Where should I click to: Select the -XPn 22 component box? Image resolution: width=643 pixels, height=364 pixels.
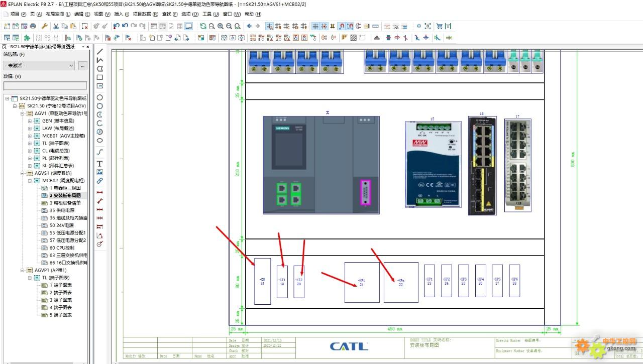[x=401, y=282]
